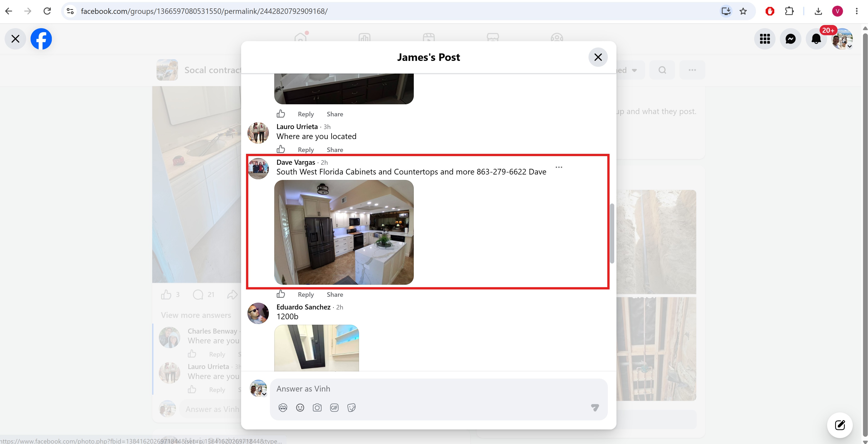Viewport: 868px width, 444px height.
Task: Open the Chrome three-dot menu
Action: coord(857,11)
